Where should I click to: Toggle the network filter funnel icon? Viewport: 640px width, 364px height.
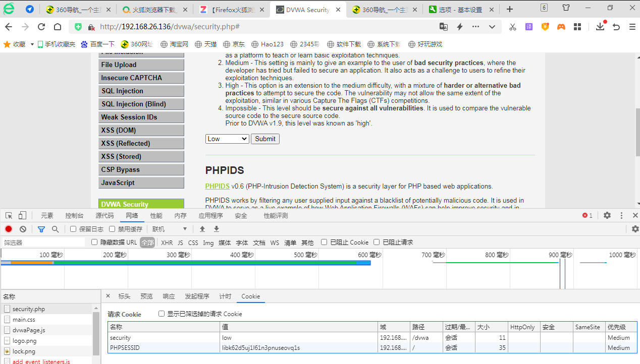(41, 229)
